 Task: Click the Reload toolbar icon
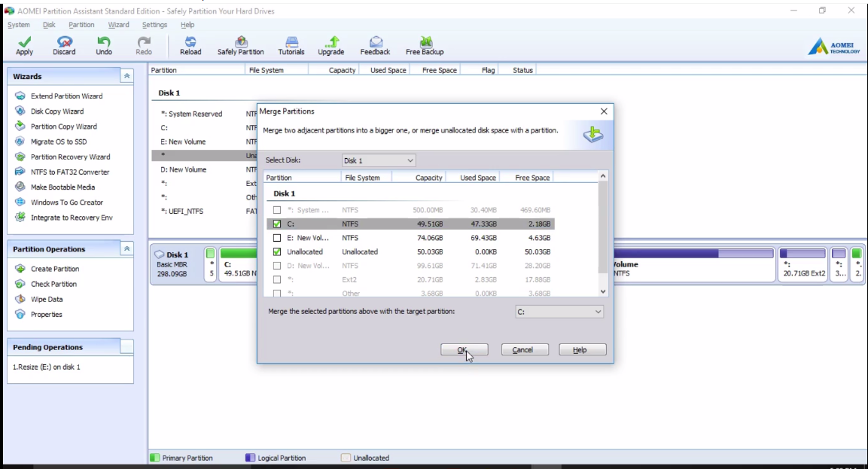190,45
